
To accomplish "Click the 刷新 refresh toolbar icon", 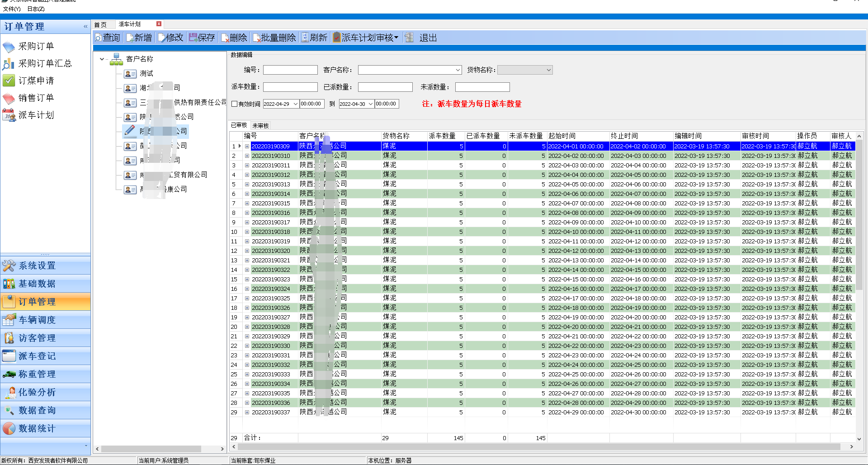I will point(305,38).
